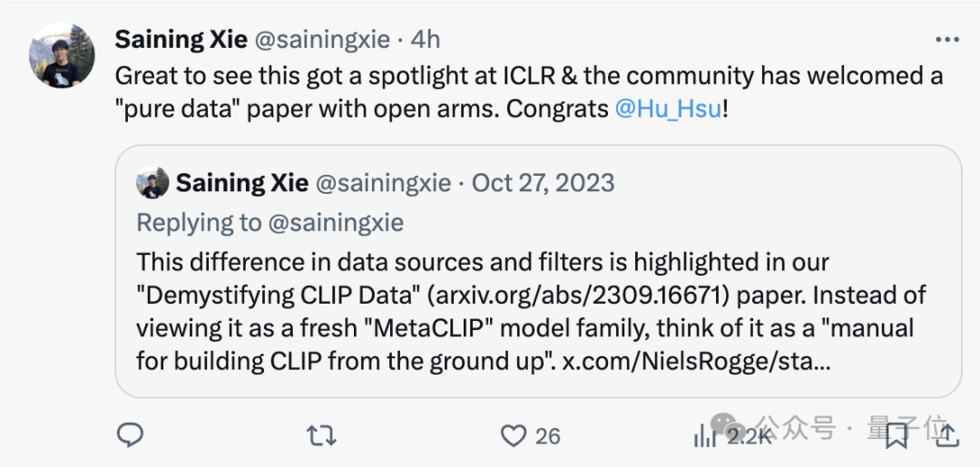This screenshot has width=980, height=467.
Task: Open the arxiv.org/abs/2309.16671 link
Action: (578, 296)
